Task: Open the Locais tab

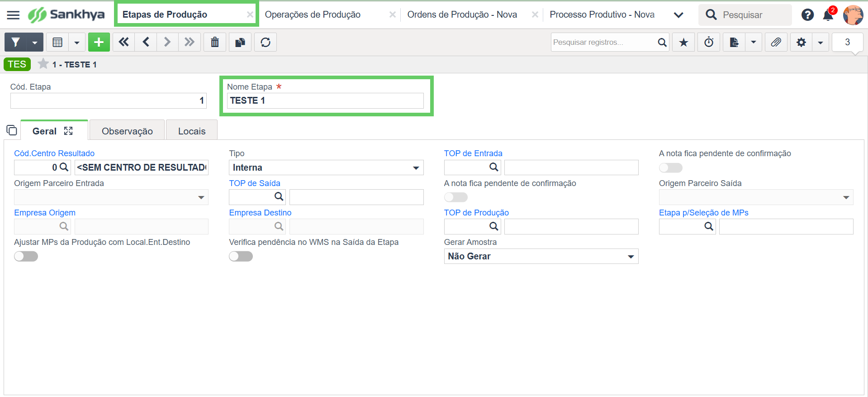Action: (x=192, y=131)
